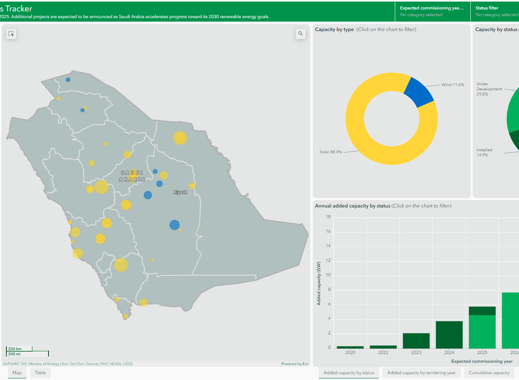Click the large yellow circle in the northeast region
The image size is (519, 380).
180,138
